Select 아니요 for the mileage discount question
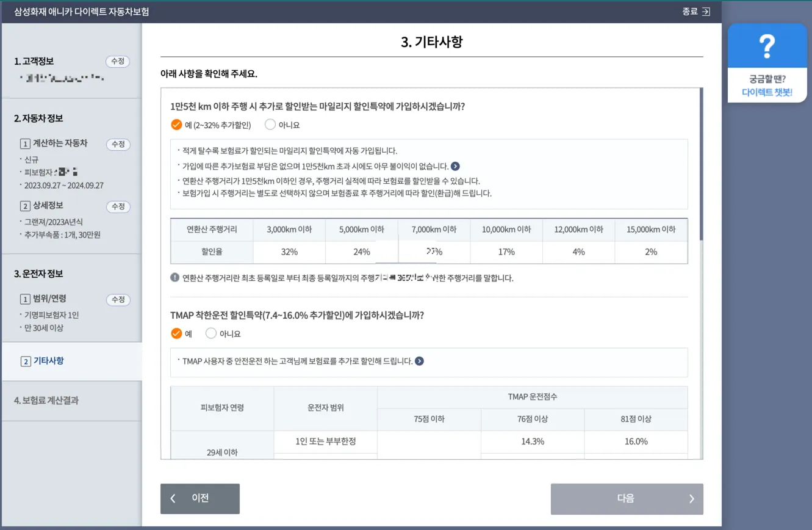Screen dimensions: 812x530 tap(269, 124)
